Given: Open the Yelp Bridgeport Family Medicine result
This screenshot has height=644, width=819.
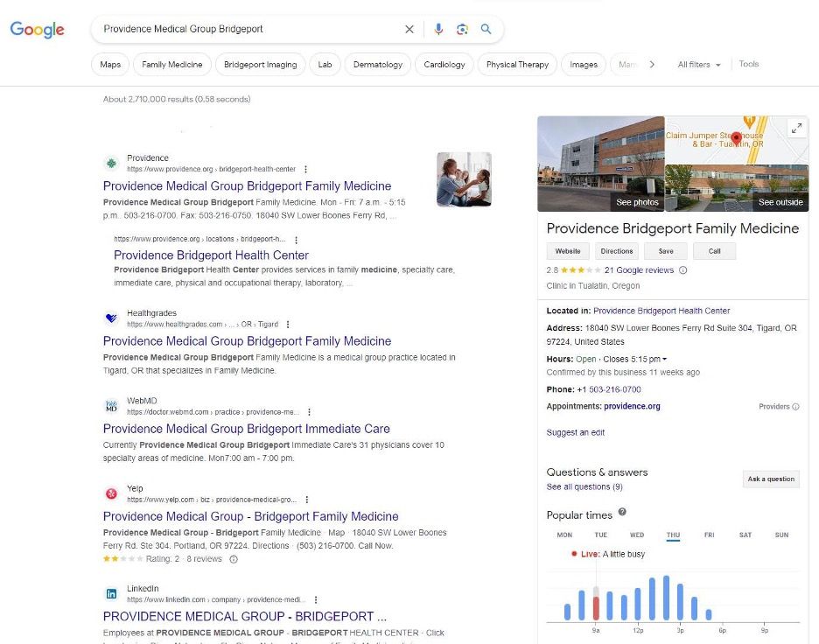Looking at the screenshot, I should 251,516.
